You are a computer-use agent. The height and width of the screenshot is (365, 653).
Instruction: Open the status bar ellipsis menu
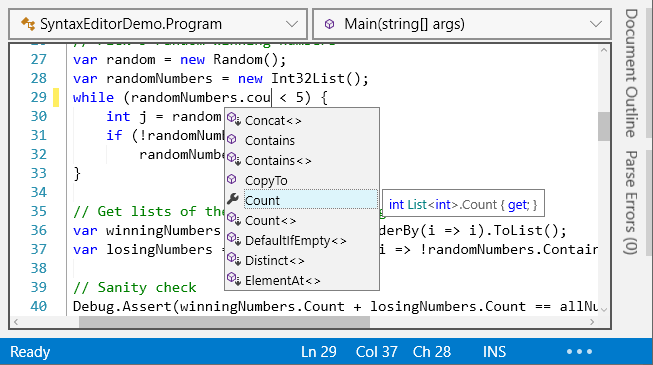pyautogui.click(x=579, y=352)
